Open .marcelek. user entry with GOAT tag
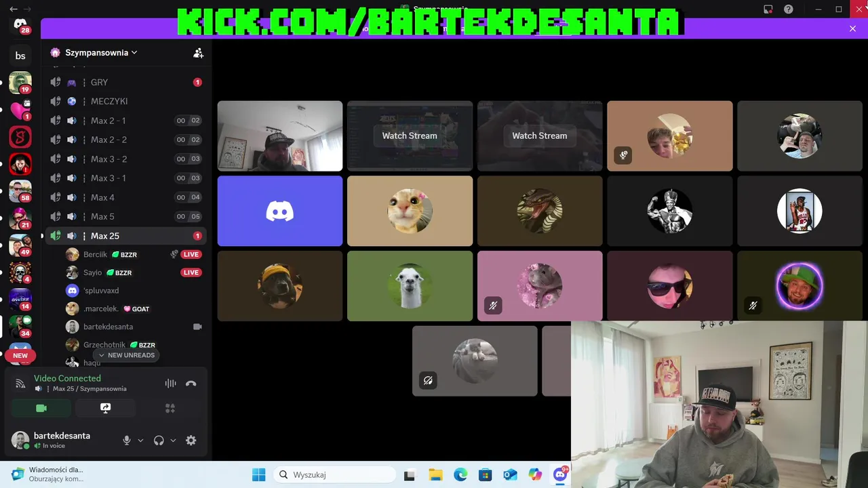Image resolution: width=868 pixels, height=488 pixels. [134, 308]
